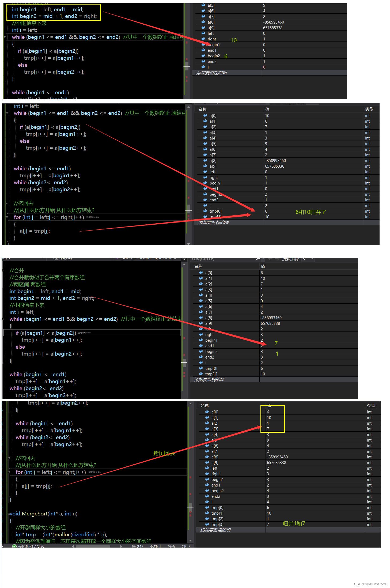The height and width of the screenshot is (588, 390).
Task: Click the 行: 243 status bar indicator
Action: coord(137,546)
